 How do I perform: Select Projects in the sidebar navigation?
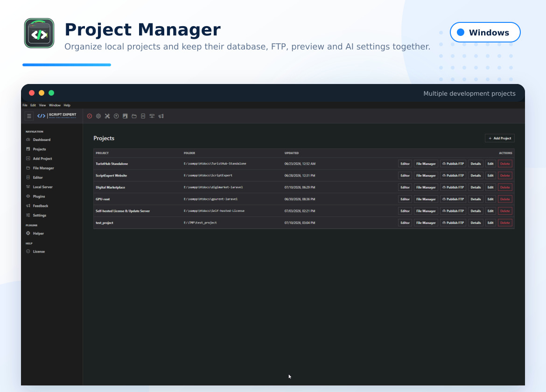(39, 149)
